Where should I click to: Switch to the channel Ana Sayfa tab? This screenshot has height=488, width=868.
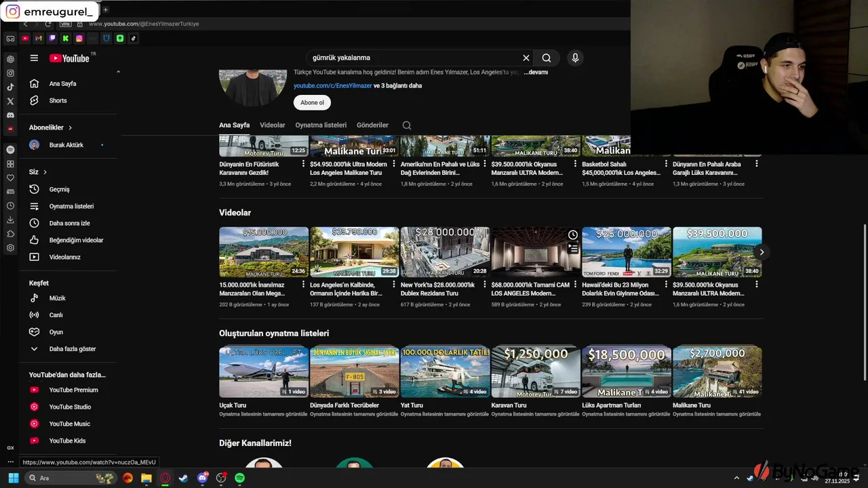coord(234,125)
